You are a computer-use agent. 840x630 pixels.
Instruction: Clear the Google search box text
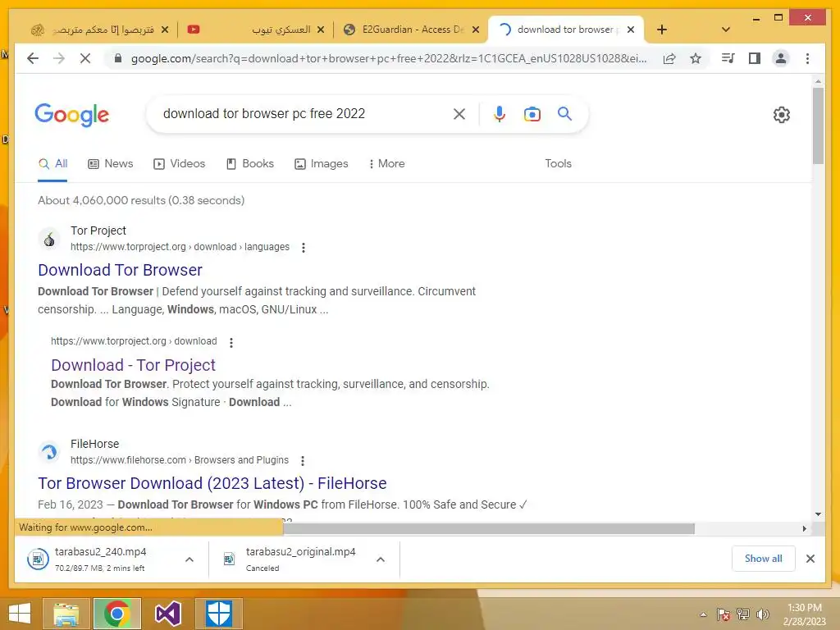coord(459,113)
